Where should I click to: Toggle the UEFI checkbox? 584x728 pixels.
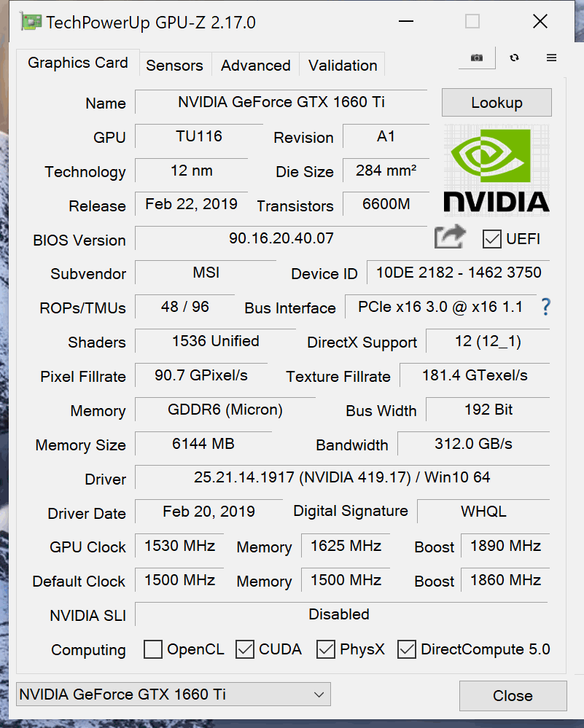pos(491,239)
